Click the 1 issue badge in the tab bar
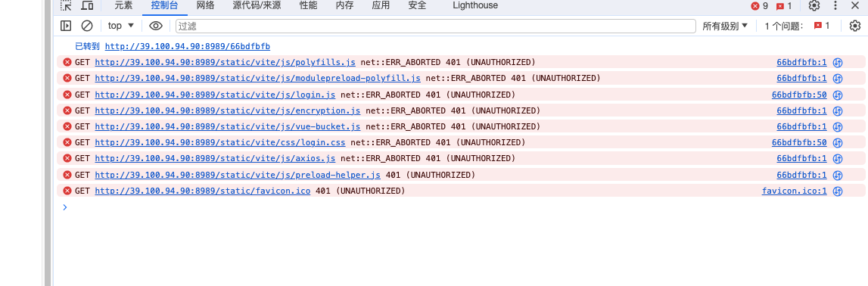The height and width of the screenshot is (286, 868). click(784, 5)
